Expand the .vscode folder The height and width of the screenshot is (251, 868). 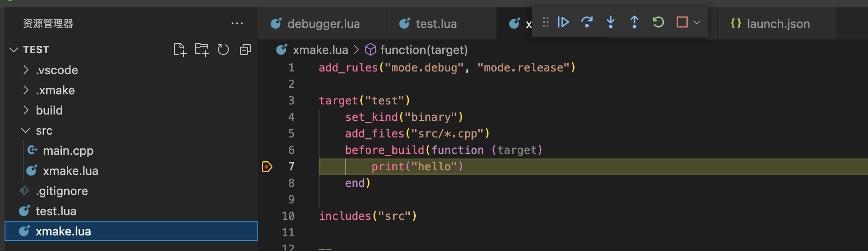pos(57,70)
